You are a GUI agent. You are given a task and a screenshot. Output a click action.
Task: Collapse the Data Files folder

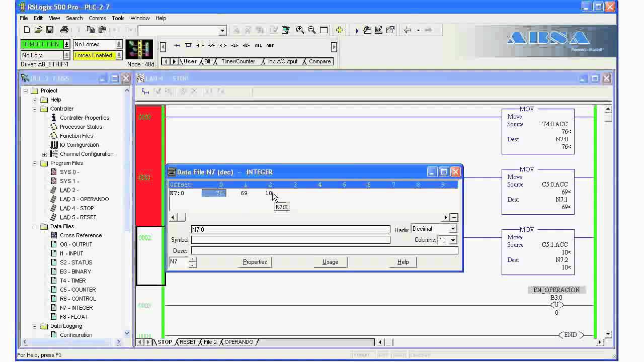point(35,226)
